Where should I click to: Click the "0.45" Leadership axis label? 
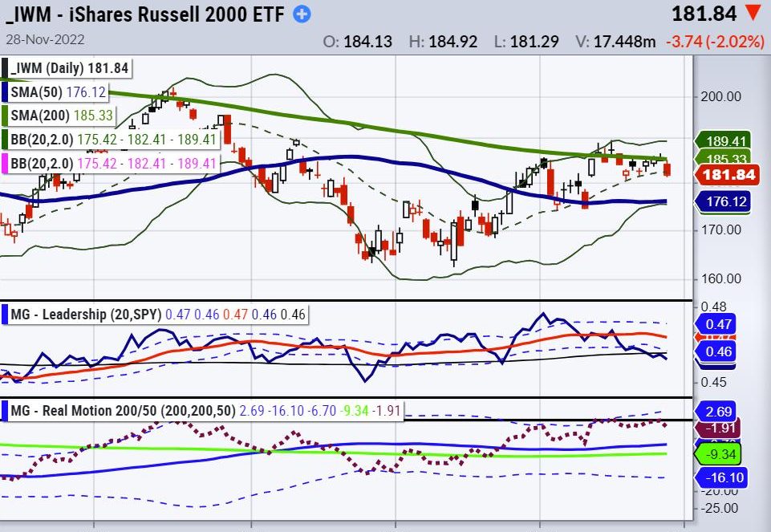pos(713,382)
